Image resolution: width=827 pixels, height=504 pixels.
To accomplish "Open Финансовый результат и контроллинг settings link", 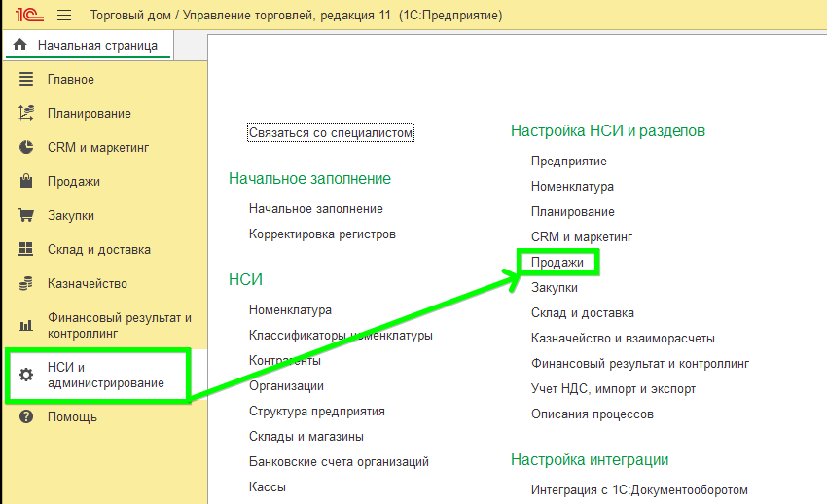I will click(640, 363).
